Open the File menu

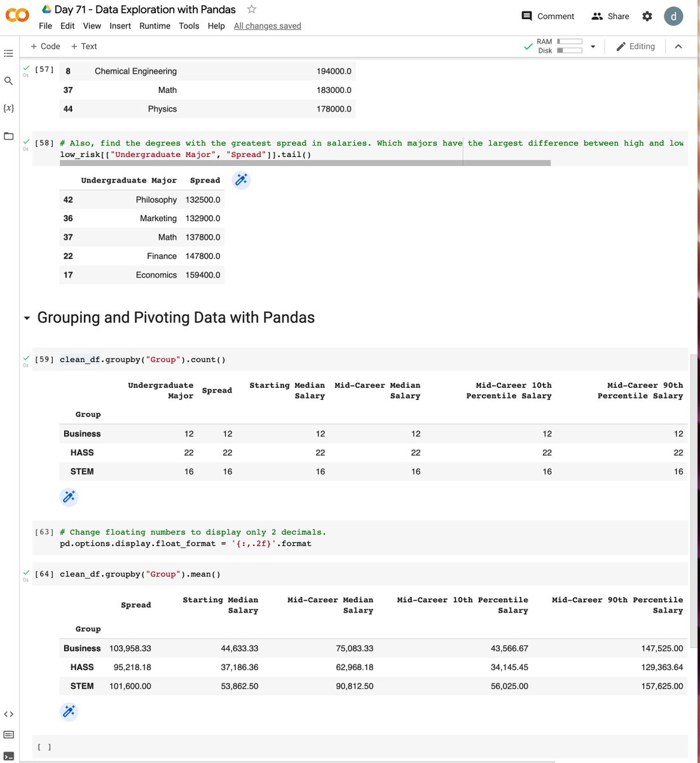pos(45,26)
